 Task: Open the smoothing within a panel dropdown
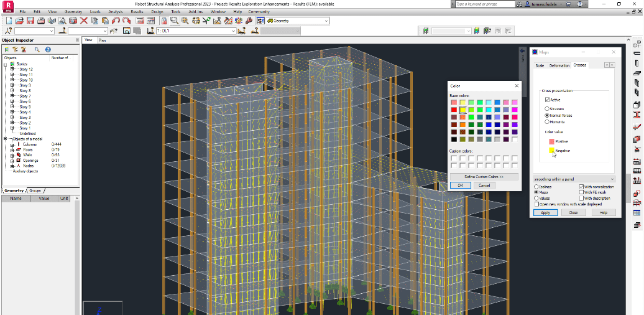coord(574,179)
